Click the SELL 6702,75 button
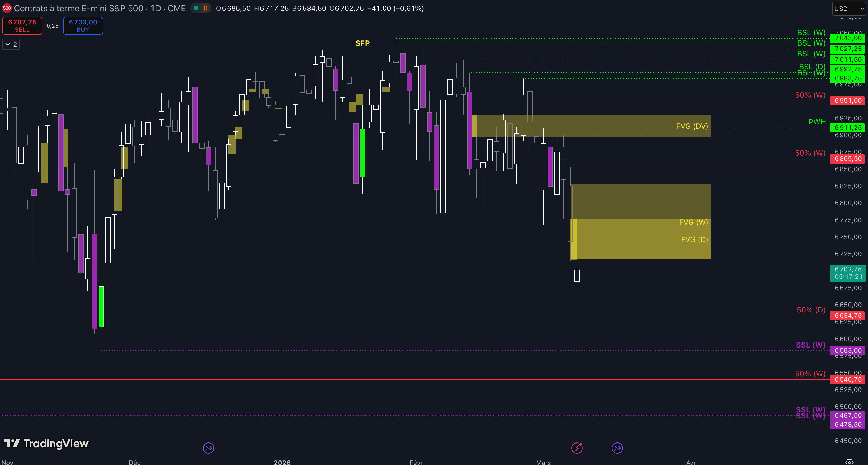This screenshot has height=465, width=868. pos(22,25)
